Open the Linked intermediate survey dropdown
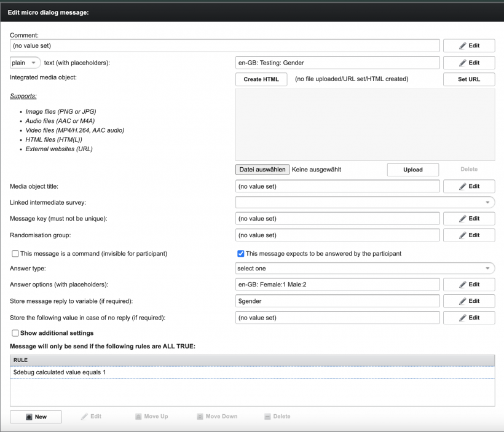The width and height of the screenshot is (504, 432). coord(365,203)
